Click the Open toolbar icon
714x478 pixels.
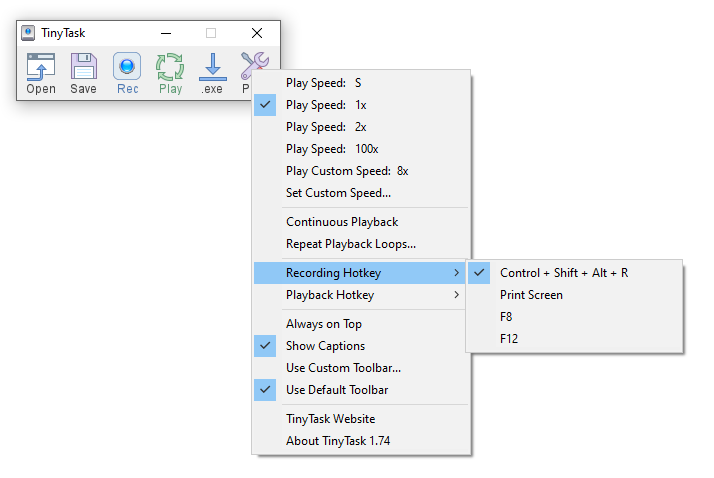pyautogui.click(x=41, y=73)
